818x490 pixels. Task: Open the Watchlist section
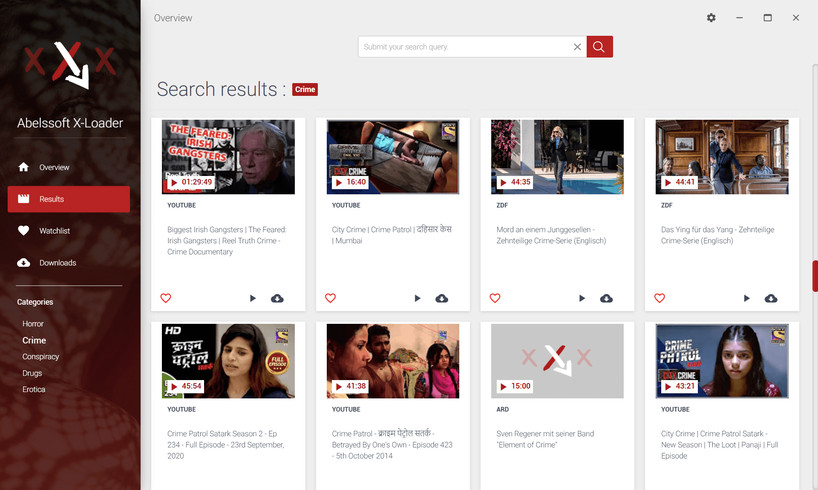point(69,231)
